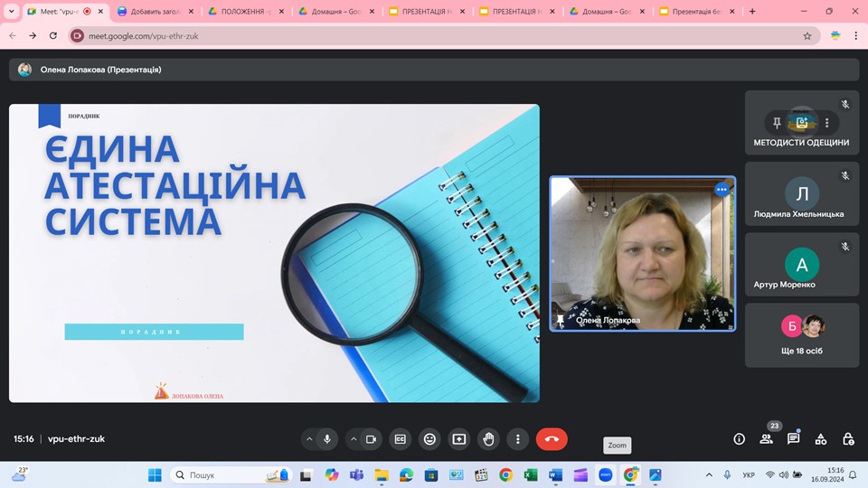Expand video settings arrow beside camera
Image resolution: width=868 pixels, height=488 pixels.
tap(353, 439)
